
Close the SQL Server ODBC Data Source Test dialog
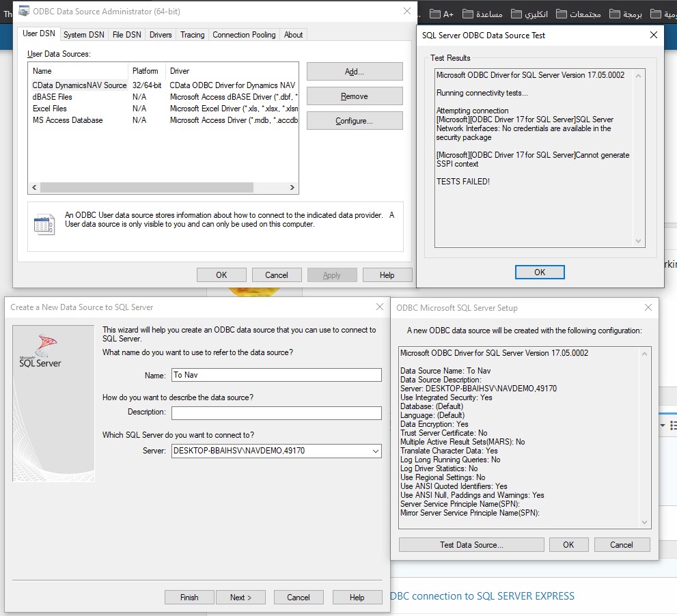pos(654,35)
